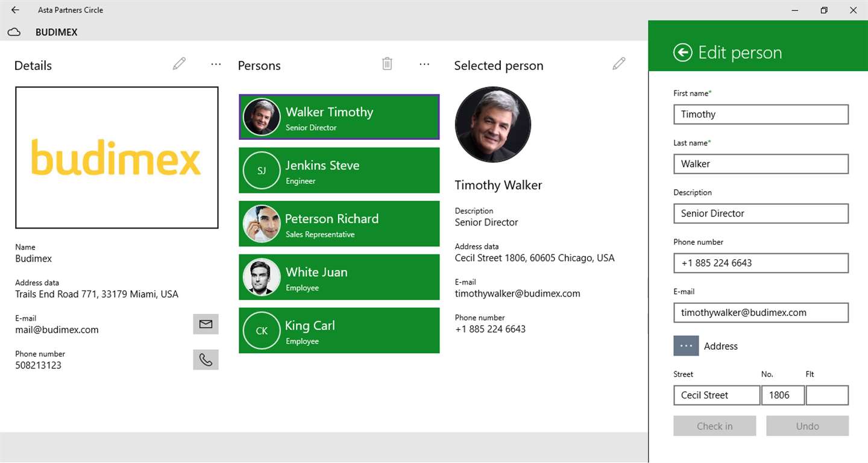Restore down the application window
Image resolution: width=868 pixels, height=463 pixels.
[x=824, y=10]
